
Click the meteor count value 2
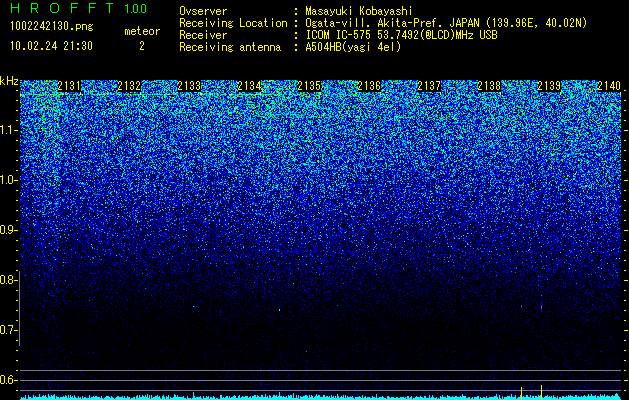142,46
